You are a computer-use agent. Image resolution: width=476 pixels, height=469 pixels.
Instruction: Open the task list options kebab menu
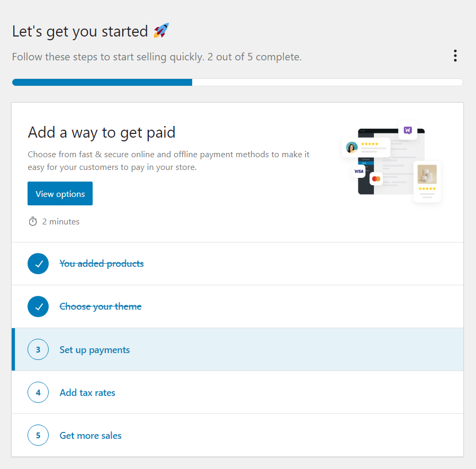(455, 56)
